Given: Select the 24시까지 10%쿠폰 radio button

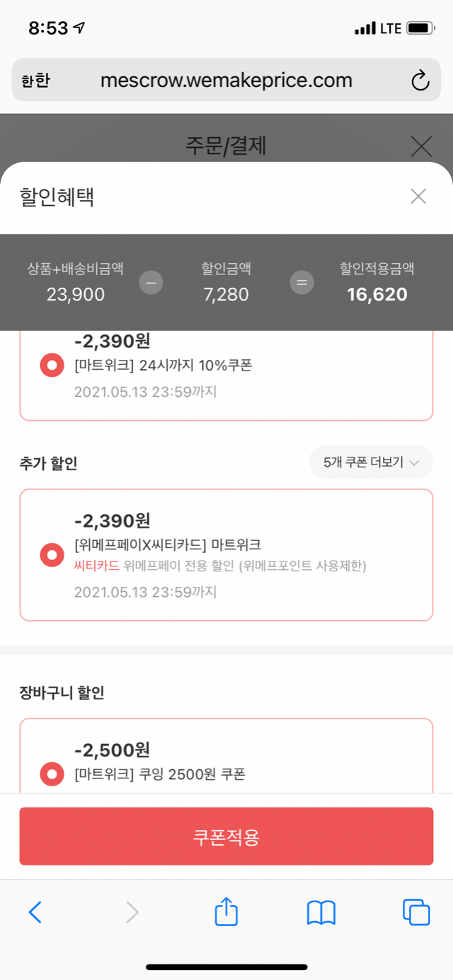Looking at the screenshot, I should click(52, 366).
